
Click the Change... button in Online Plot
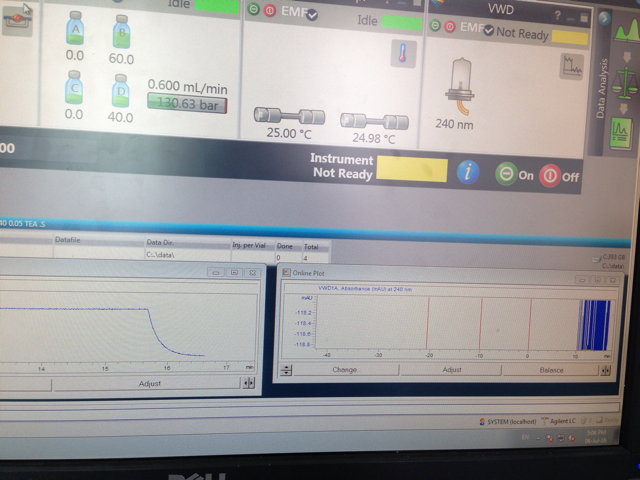tap(346, 369)
